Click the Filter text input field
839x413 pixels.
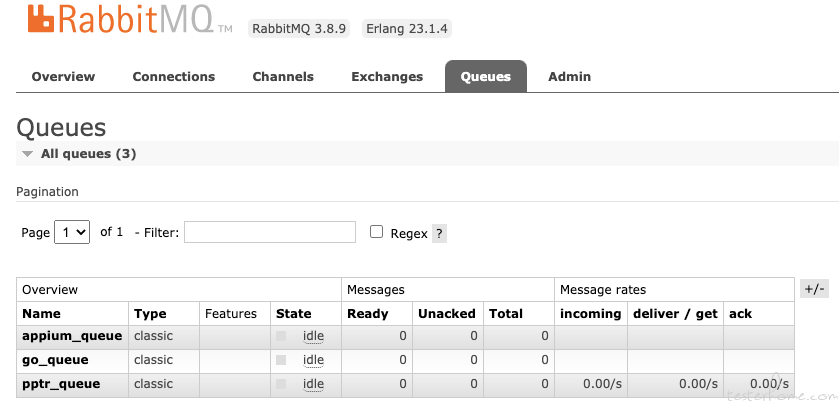tap(270, 232)
